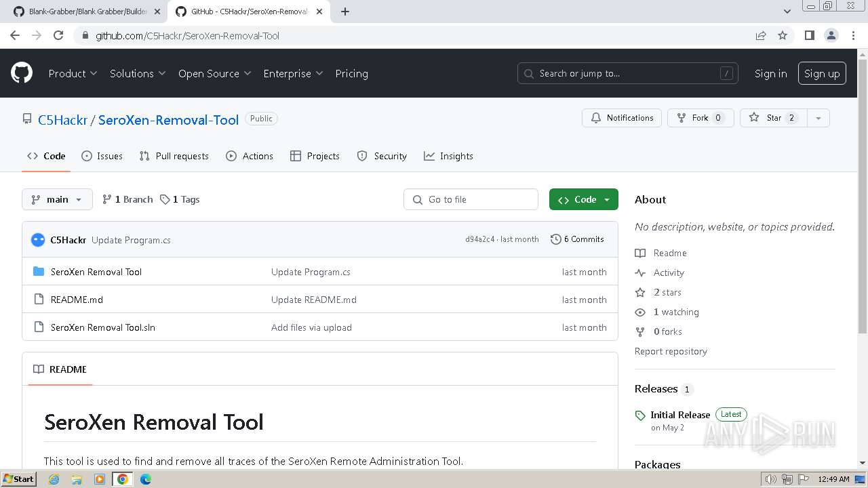Switch to Pull requests tab
The width and height of the screenshot is (868, 488).
[174, 156]
